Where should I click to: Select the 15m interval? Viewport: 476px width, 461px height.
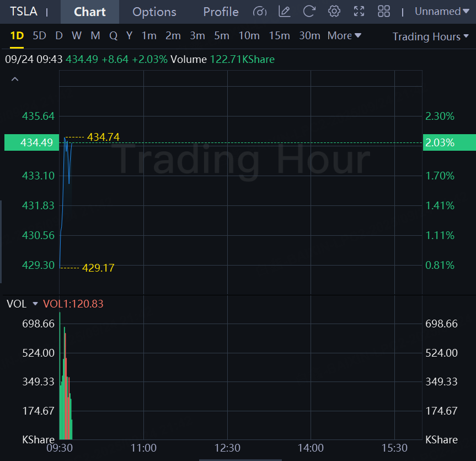click(279, 36)
